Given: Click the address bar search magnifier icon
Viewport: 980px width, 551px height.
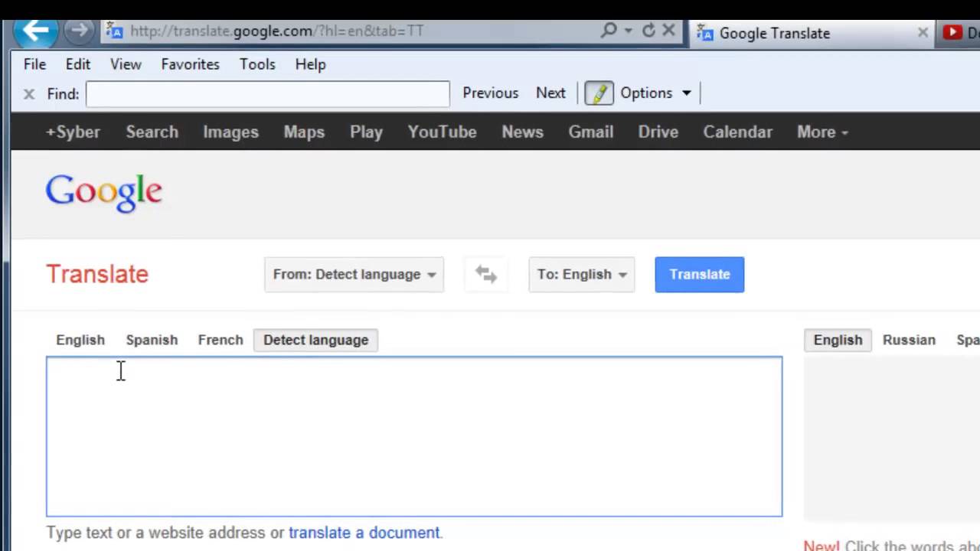Looking at the screenshot, I should (x=609, y=31).
